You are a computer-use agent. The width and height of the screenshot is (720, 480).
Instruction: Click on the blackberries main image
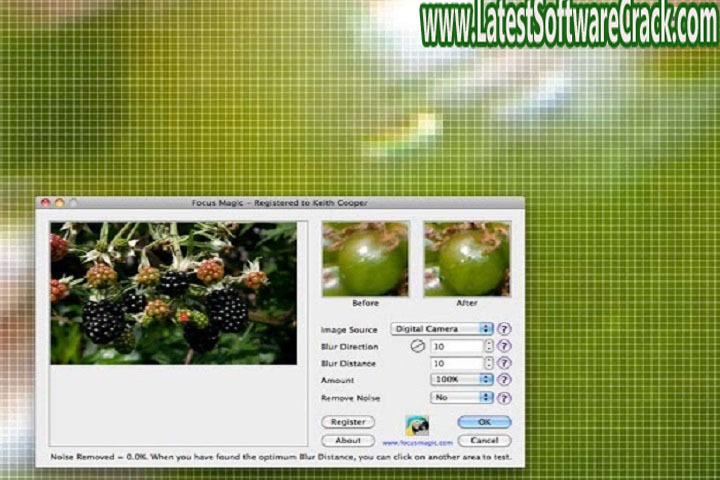[x=174, y=293]
